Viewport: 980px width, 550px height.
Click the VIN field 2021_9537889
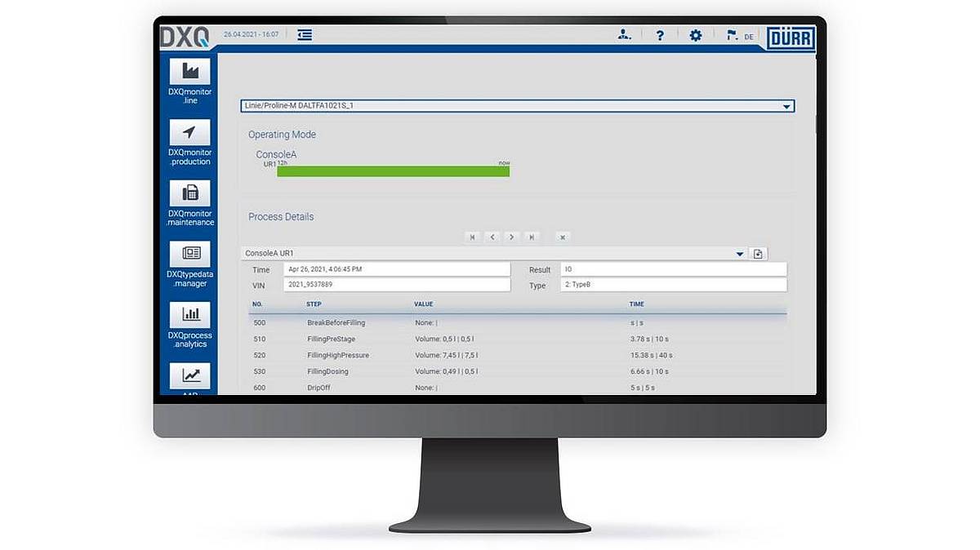click(396, 285)
